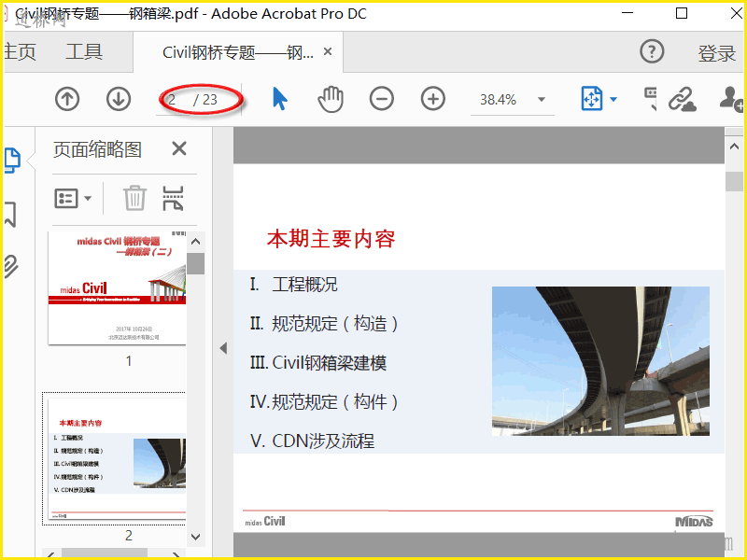Click the text Ⅲ. Civil钢箱梁建模
Viewport: 747px width, 560px height.
click(x=318, y=363)
